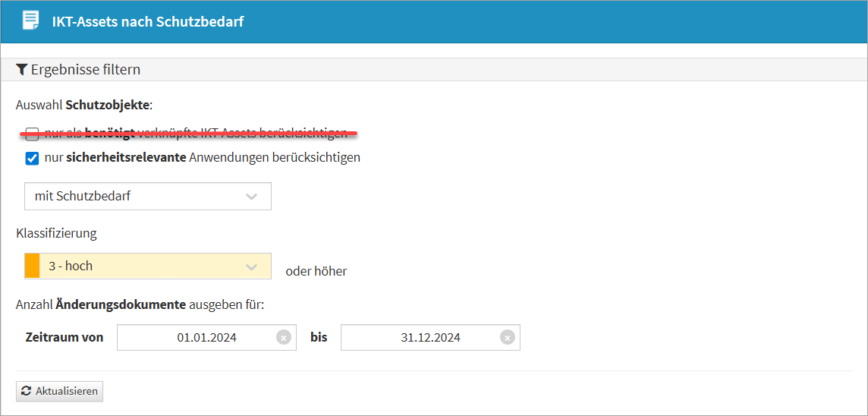The image size is (868, 416).
Task: Click the 'oder höher' text
Action: [x=316, y=271]
